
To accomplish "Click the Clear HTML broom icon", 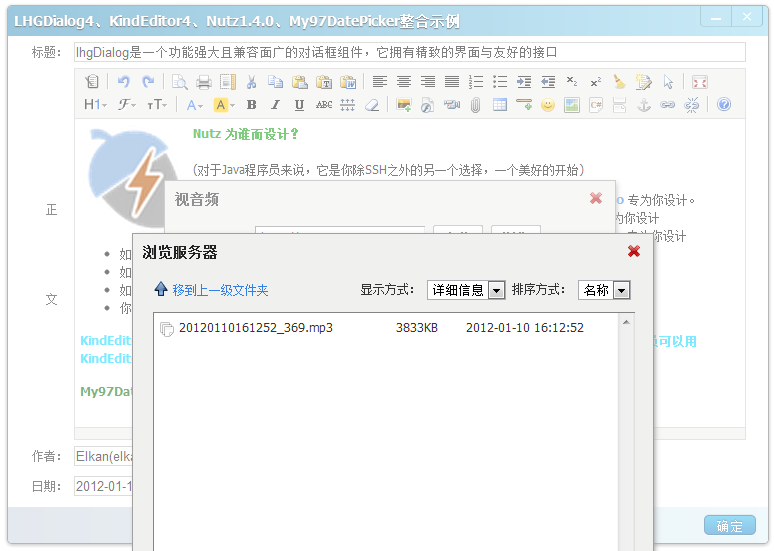I will (619, 81).
